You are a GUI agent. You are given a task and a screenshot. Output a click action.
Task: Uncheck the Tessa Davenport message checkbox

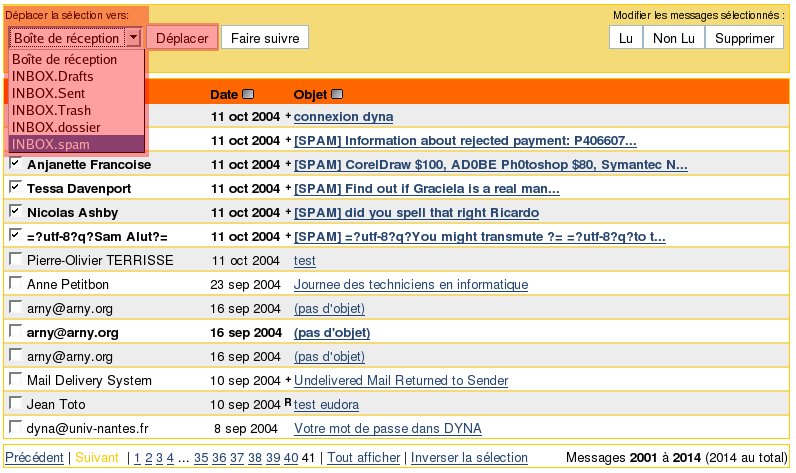(x=15, y=187)
